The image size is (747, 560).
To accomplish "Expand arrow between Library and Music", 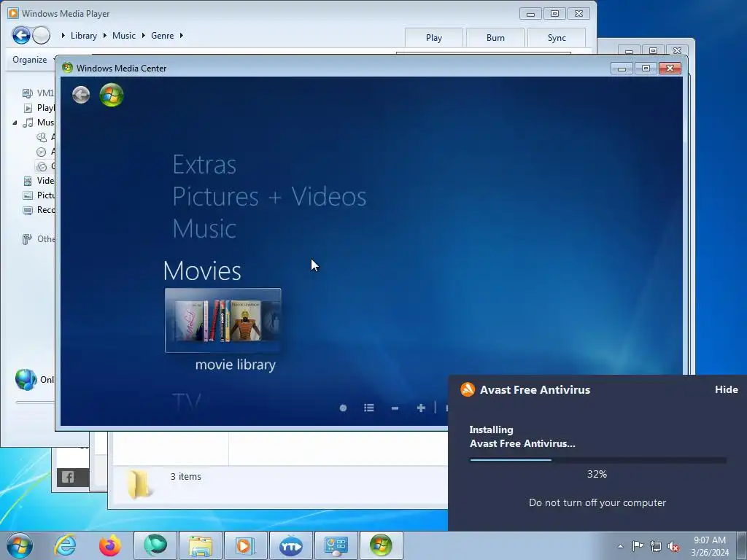I will [x=105, y=36].
